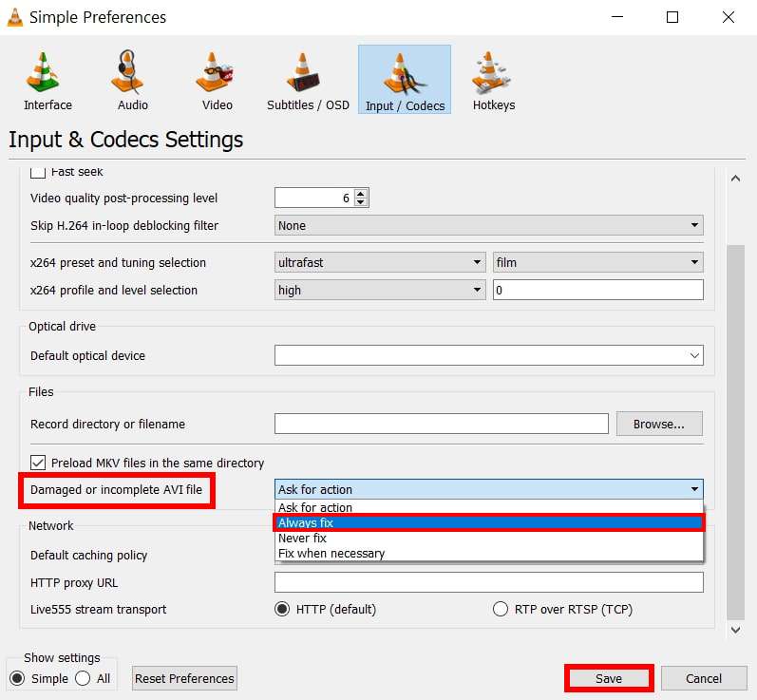
Task: Collapse the Damaged or incomplete AVI file dropdown
Action: click(488, 489)
